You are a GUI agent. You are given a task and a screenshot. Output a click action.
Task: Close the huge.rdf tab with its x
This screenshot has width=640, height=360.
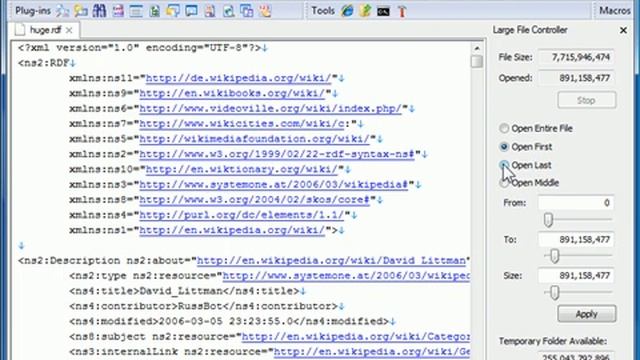point(69,30)
